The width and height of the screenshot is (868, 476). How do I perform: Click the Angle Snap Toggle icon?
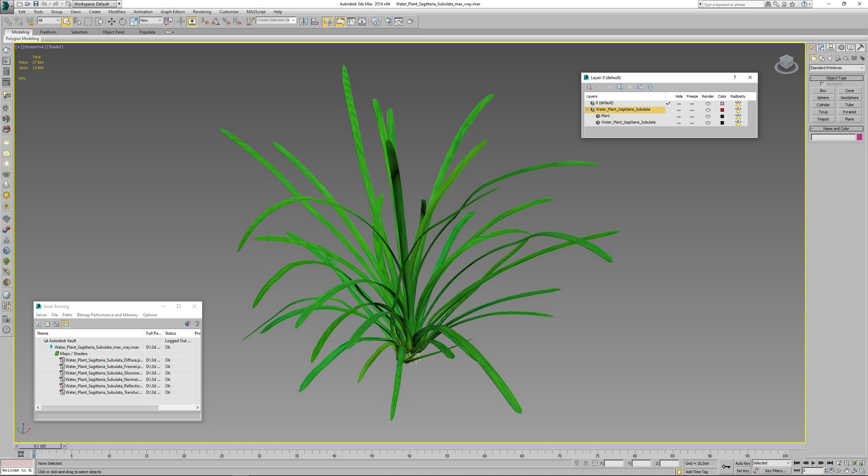[x=216, y=21]
